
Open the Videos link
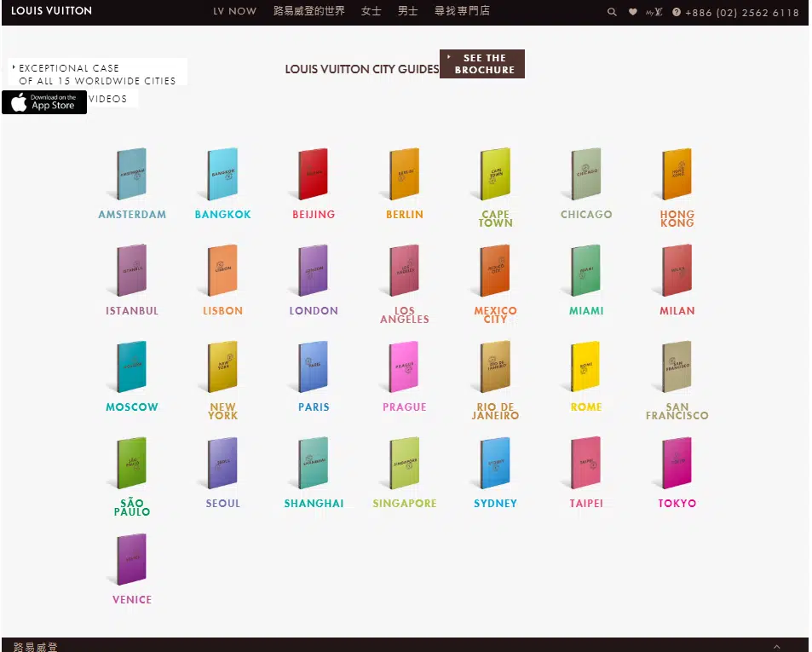(107, 98)
